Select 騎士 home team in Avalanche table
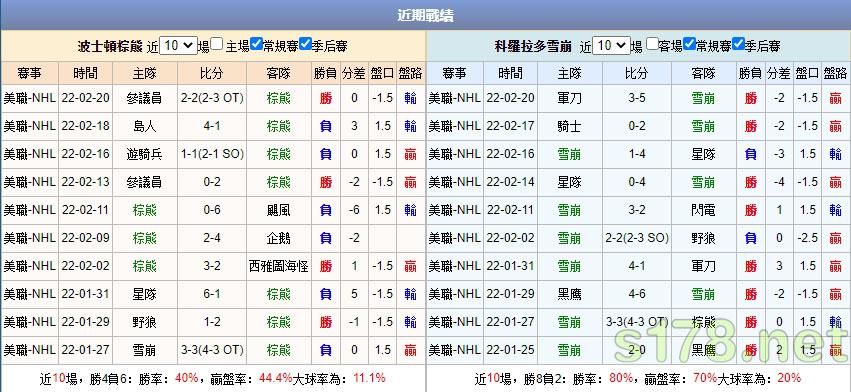The image size is (851, 392). tap(569, 127)
